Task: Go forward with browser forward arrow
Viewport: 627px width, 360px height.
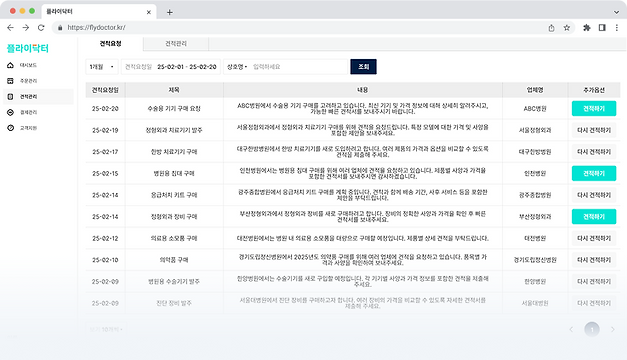Action: coord(26,28)
